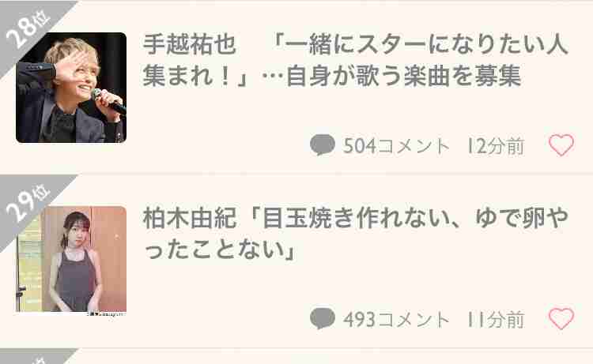Click the name 柏木由紀 in the headline

[x=190, y=218]
